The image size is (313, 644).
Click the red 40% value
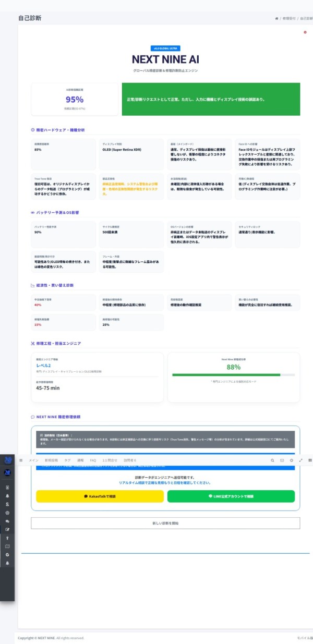click(38, 305)
